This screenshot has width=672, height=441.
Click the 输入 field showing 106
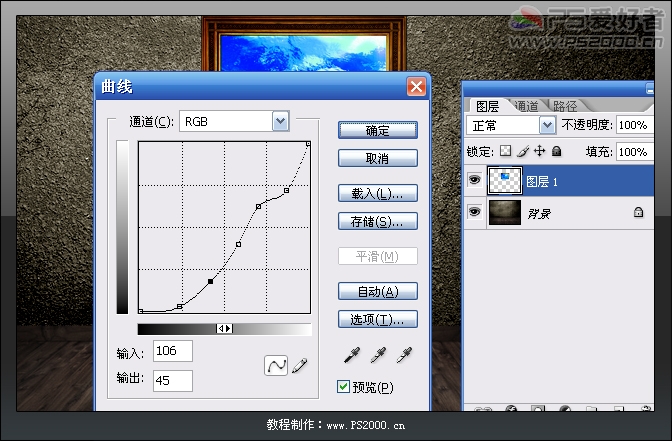click(x=173, y=351)
